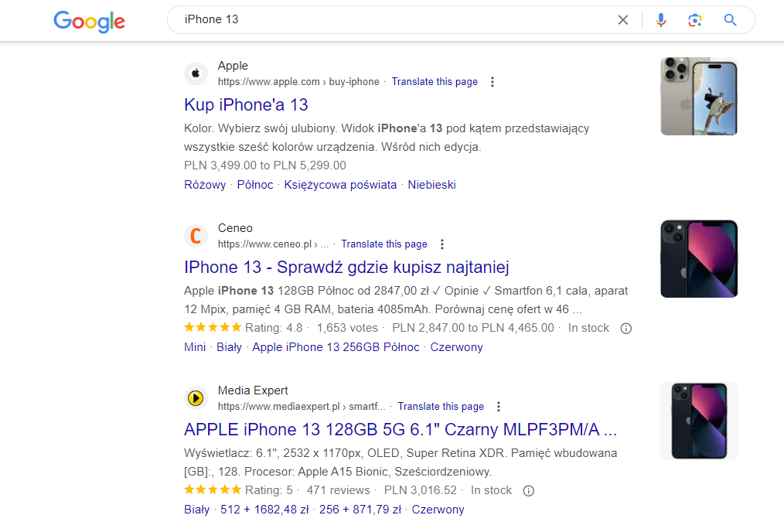Open the Kup iPhone'a 13 result
784x532 pixels.
pos(246,104)
